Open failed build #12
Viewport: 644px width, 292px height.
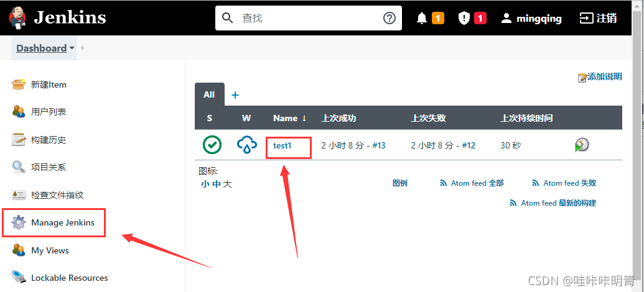469,145
